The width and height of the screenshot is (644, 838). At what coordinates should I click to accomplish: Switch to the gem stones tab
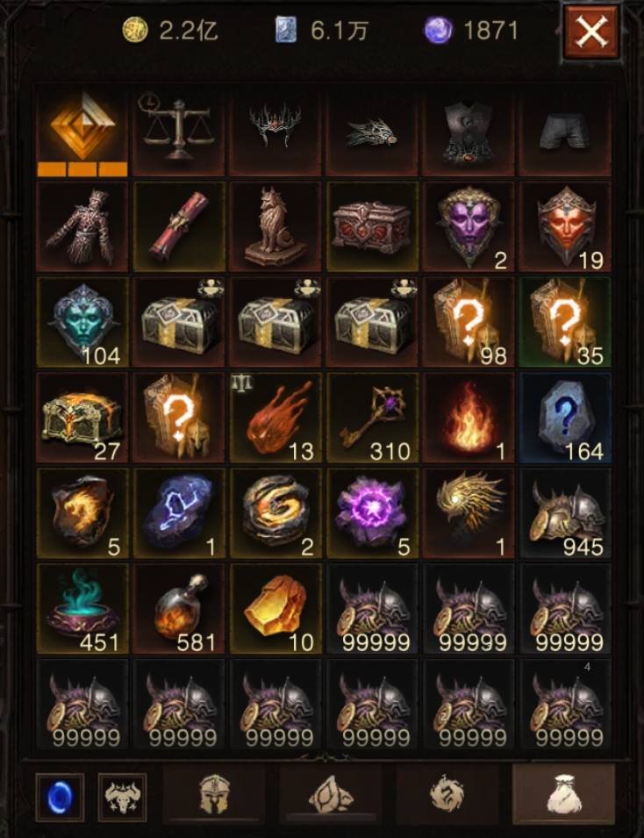tap(330, 794)
